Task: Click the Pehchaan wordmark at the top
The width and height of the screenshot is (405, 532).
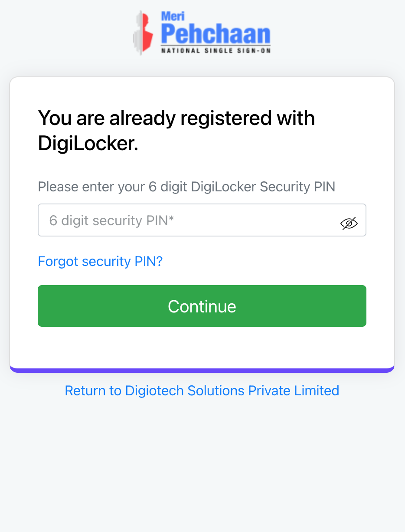Action: click(x=216, y=33)
